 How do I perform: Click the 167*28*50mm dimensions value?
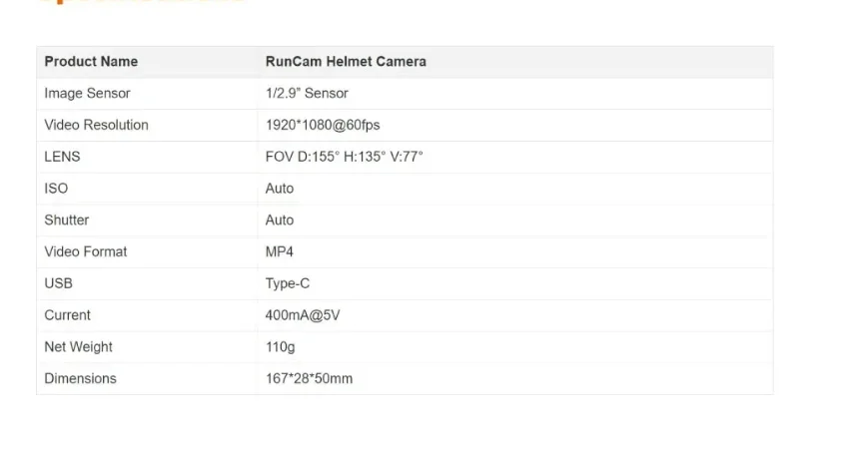pyautogui.click(x=309, y=379)
